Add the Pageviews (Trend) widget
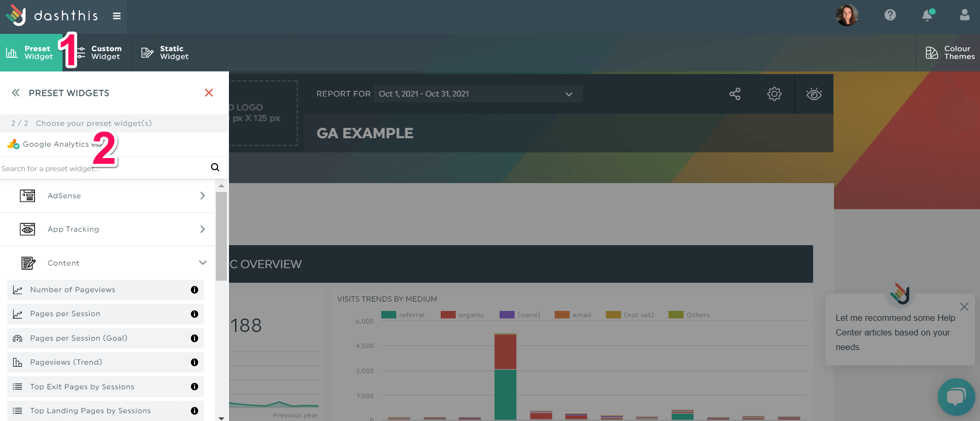This screenshot has width=980, height=421. pos(105,363)
